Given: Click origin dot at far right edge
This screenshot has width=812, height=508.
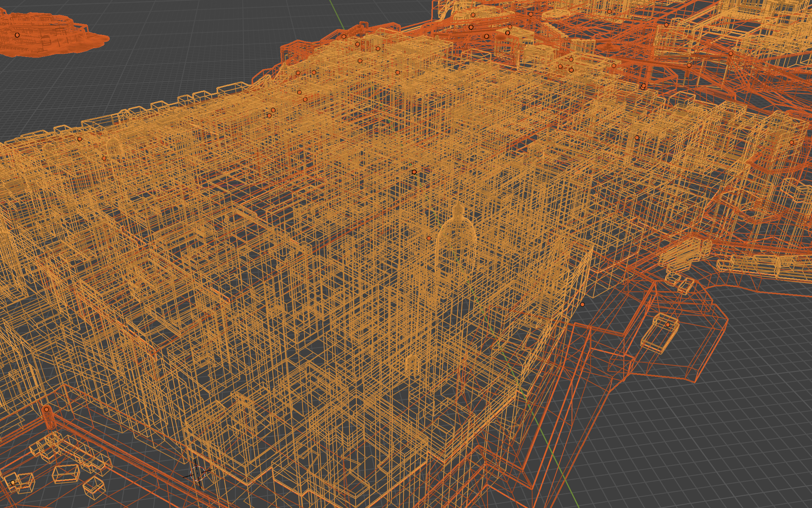Looking at the screenshot, I should tap(791, 142).
